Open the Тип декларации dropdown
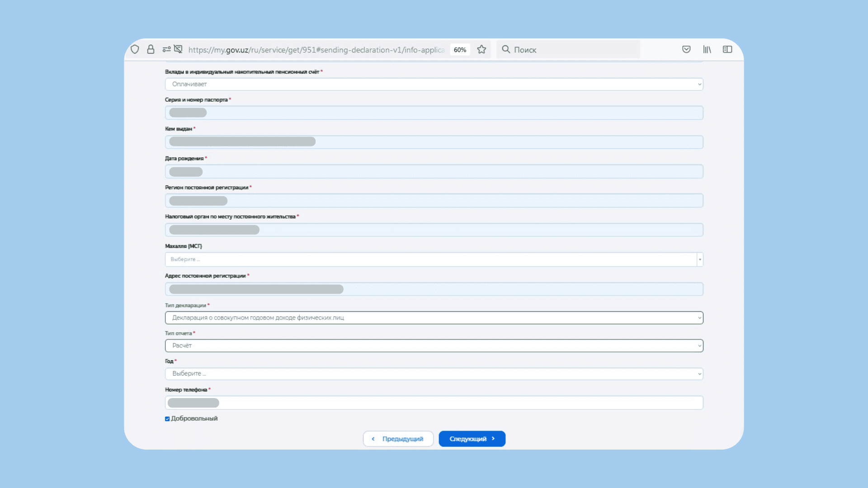Screen dimensions: 868x488 pos(434,318)
